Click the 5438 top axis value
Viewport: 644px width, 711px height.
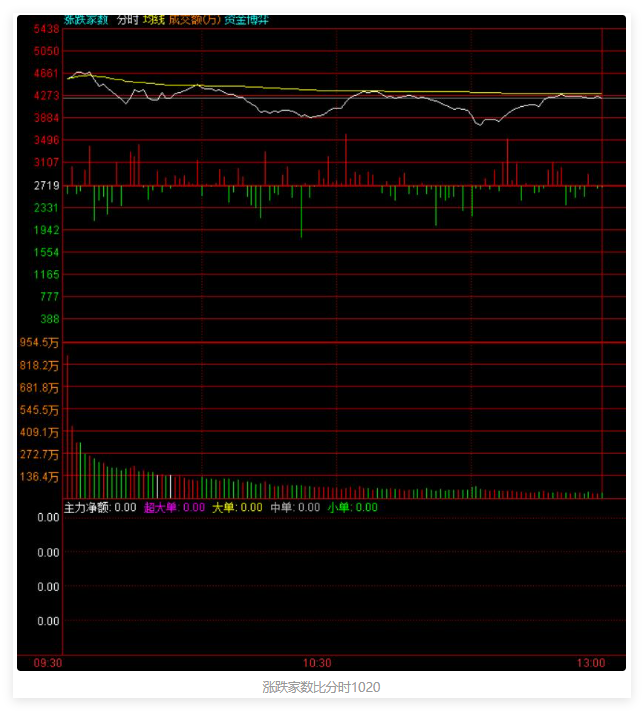pos(46,29)
